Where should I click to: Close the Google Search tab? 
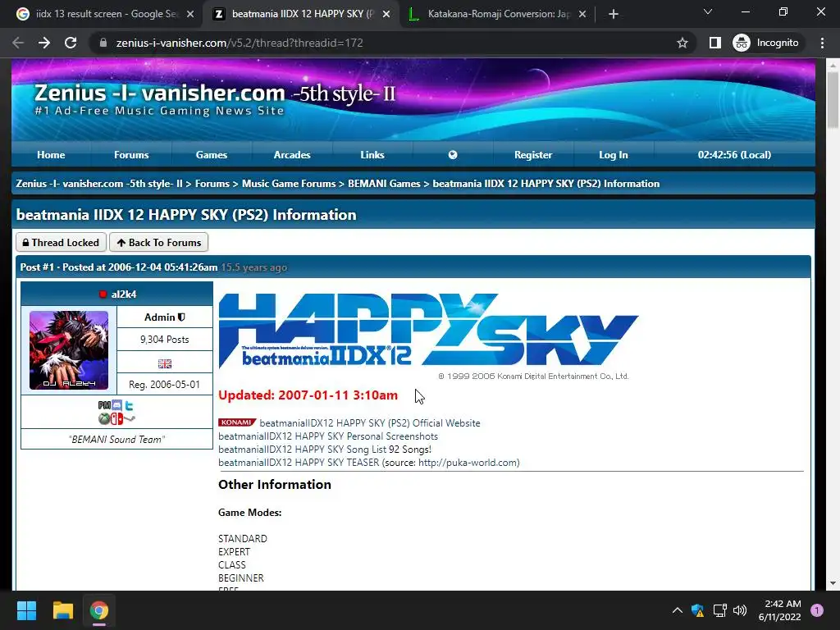coord(190,14)
